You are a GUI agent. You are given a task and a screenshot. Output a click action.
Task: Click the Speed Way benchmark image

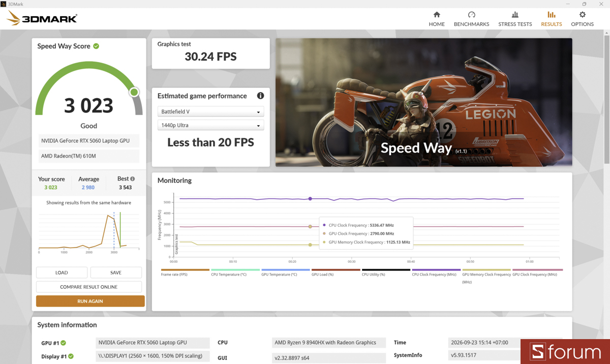click(x=424, y=102)
